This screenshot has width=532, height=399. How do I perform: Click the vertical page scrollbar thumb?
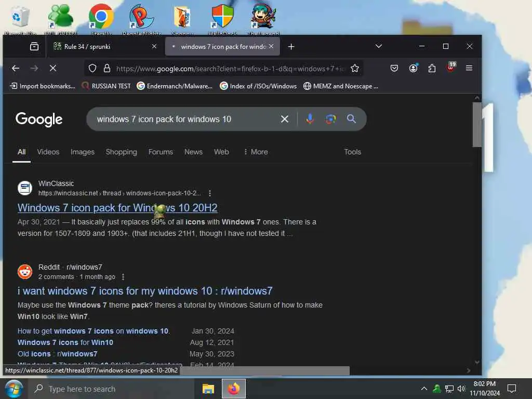click(477, 125)
